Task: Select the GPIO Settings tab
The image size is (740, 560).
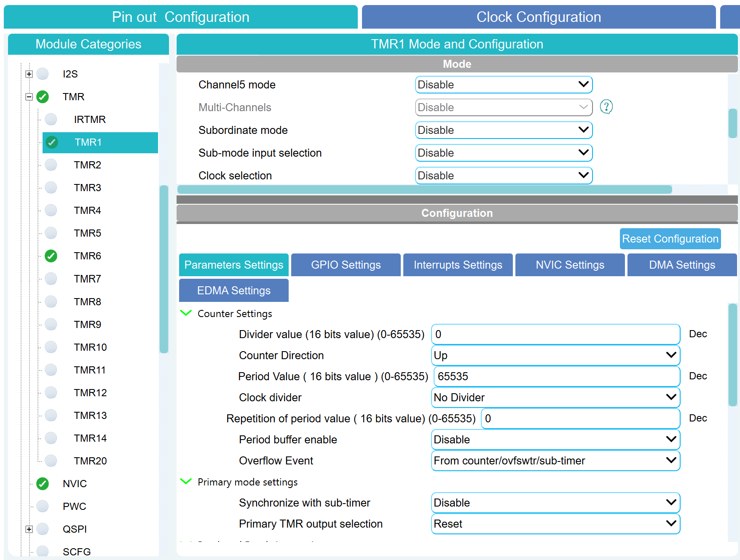Action: 346,265
